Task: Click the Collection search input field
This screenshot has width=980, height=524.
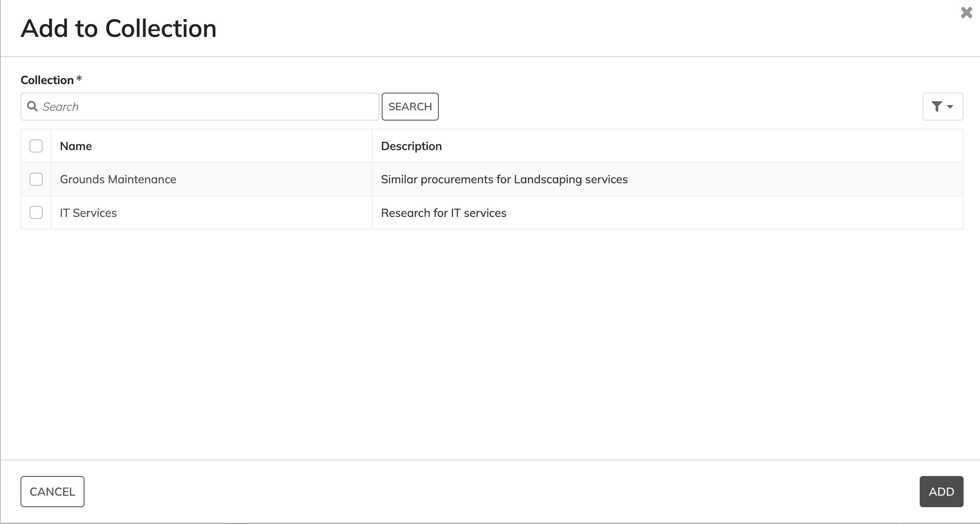Action: 200,107
